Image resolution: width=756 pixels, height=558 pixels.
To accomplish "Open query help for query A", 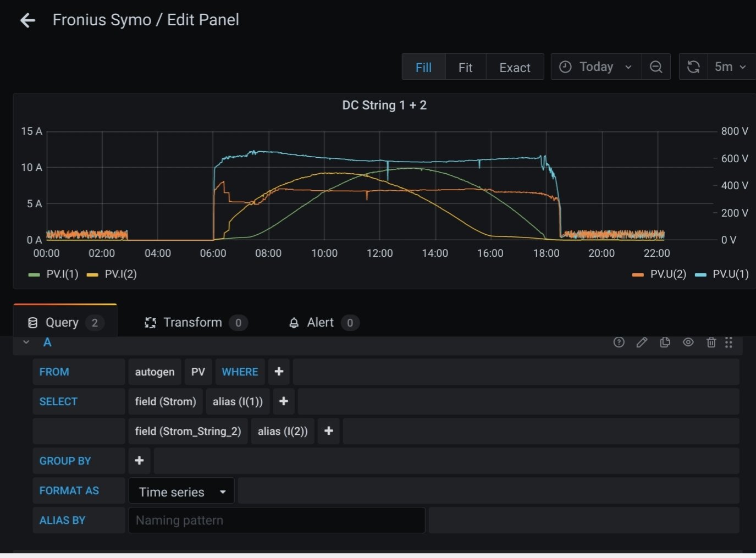I will 619,342.
